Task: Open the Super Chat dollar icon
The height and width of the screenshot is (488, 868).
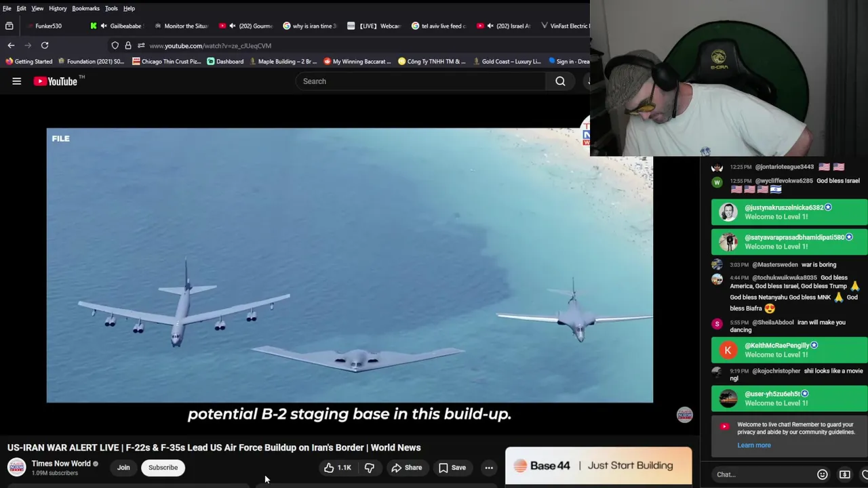Action: coord(845,474)
